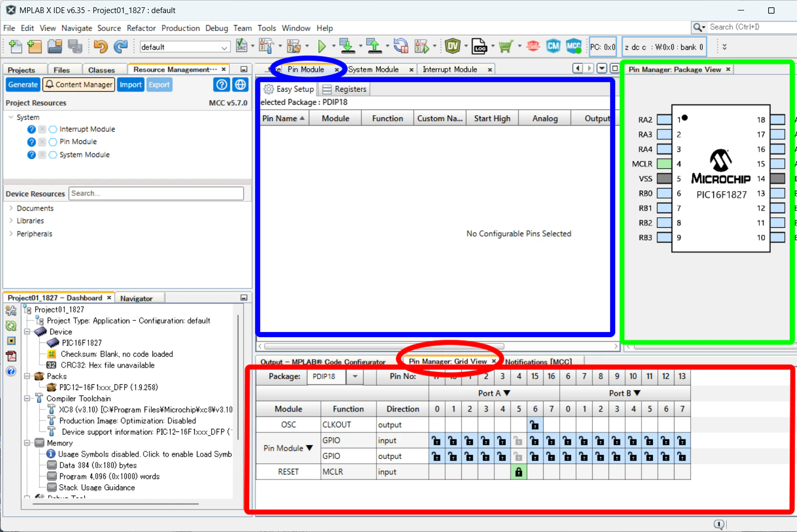Toggle GPIO output lock for Port B7
This screenshot has width=797, height=532.
click(x=682, y=457)
